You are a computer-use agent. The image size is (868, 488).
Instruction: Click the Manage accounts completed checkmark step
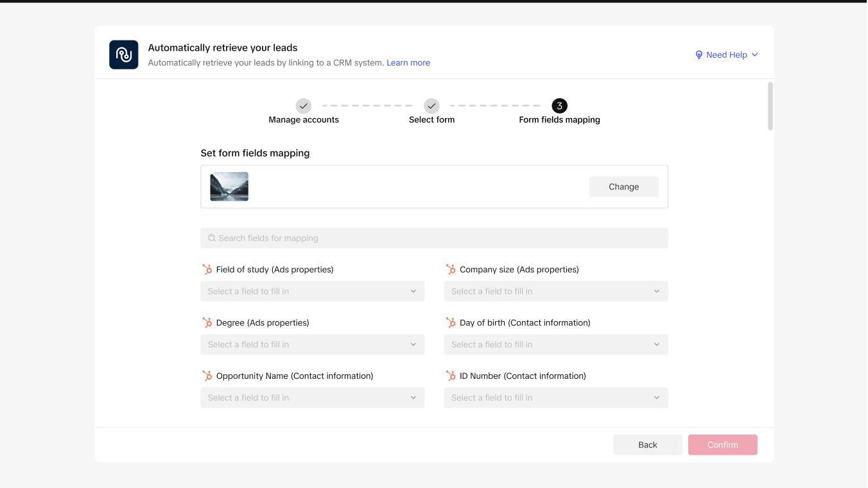[304, 106]
